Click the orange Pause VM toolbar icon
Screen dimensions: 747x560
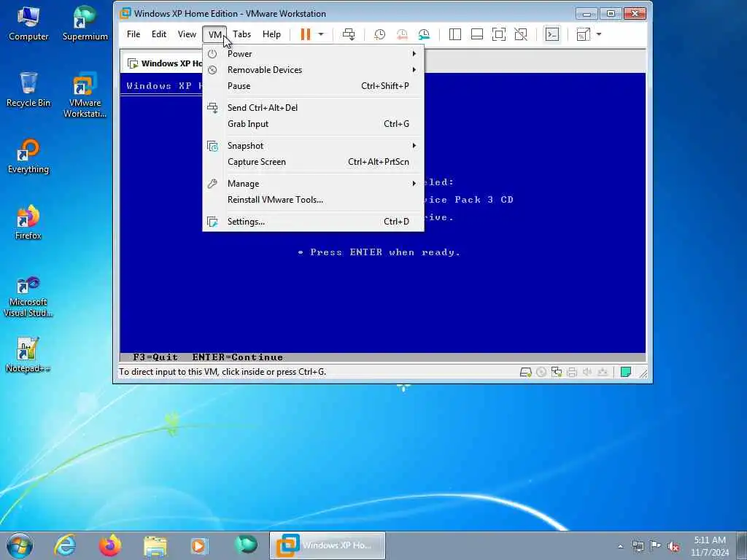tap(306, 34)
